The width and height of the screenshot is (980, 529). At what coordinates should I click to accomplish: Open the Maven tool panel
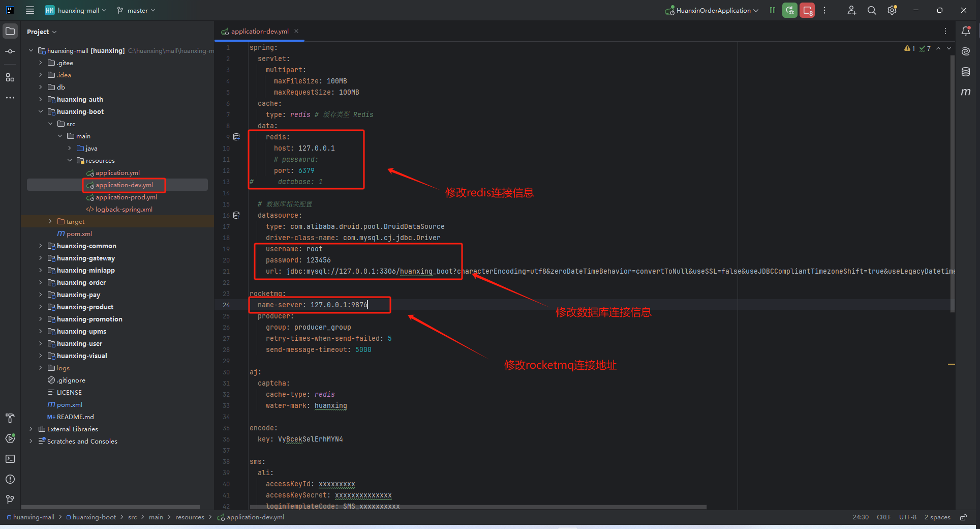[x=966, y=92]
